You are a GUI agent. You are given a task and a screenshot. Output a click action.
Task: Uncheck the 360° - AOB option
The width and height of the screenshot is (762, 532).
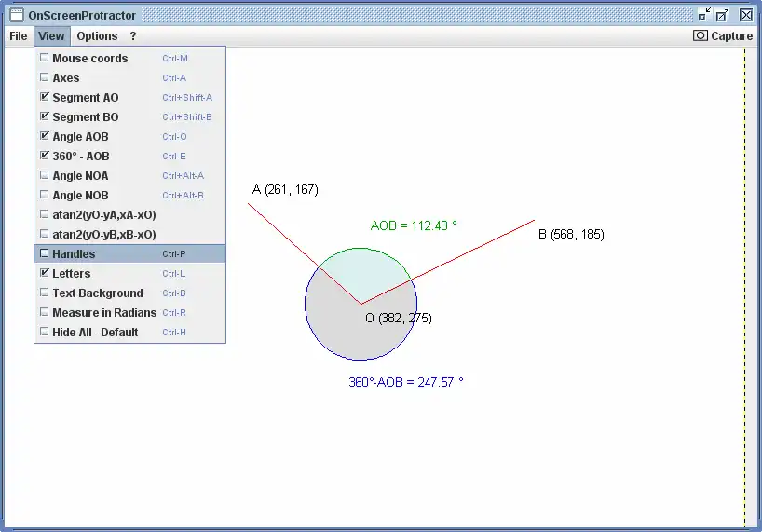pyautogui.click(x=44, y=156)
